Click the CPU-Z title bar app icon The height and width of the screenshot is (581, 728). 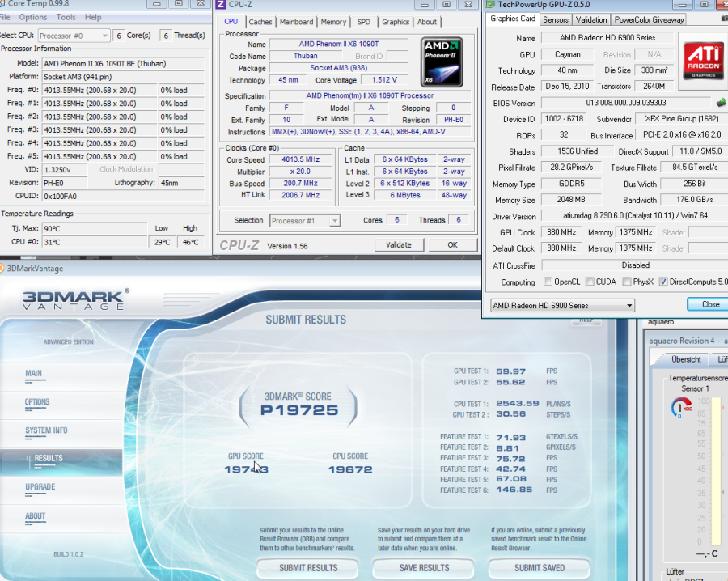[x=221, y=4]
